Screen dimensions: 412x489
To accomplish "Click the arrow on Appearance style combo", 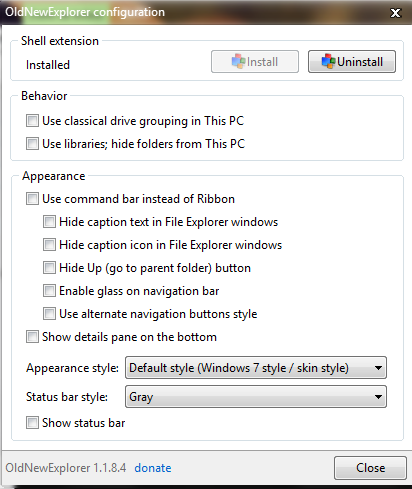I will pyautogui.click(x=378, y=368).
